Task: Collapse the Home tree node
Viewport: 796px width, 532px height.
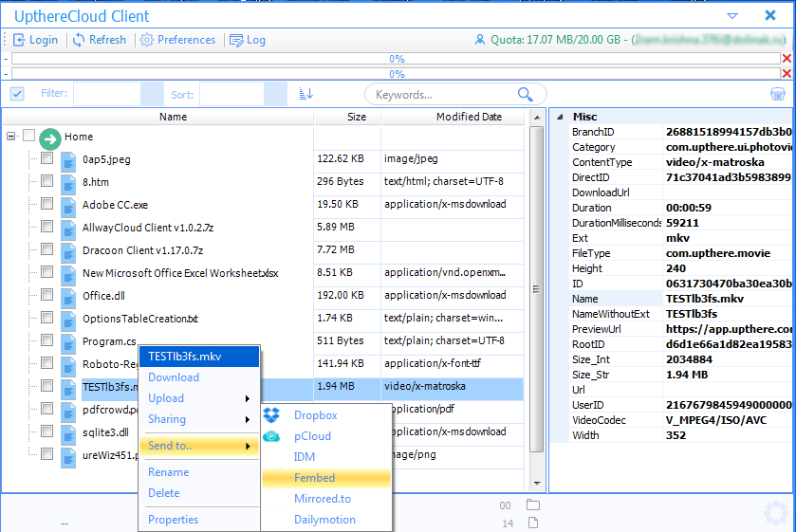Action: [10, 136]
